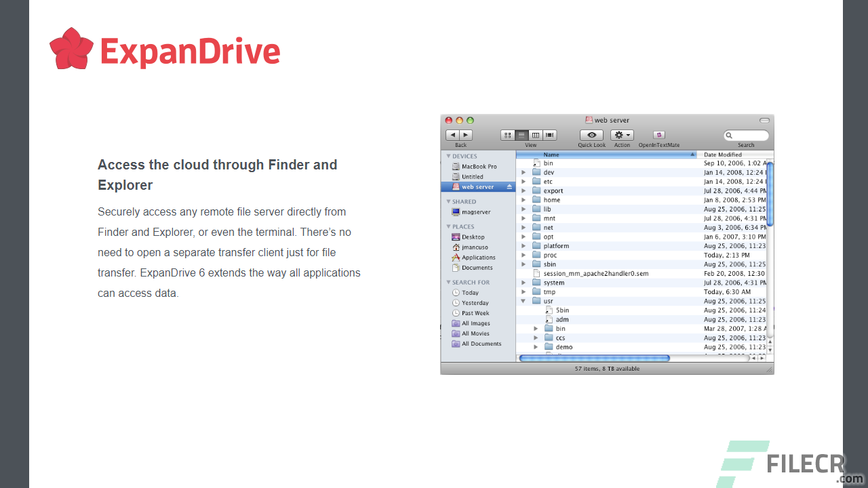
Task: Open Documents in the Places sidebar
Action: [x=473, y=268]
